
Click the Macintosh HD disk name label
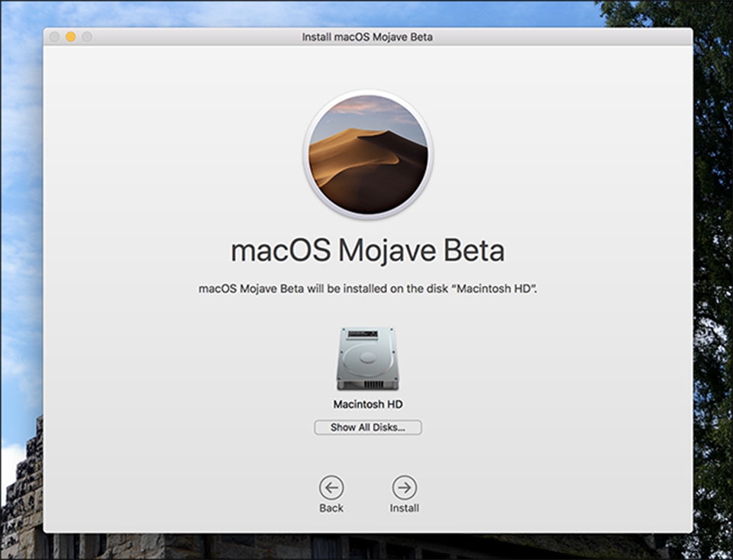365,403
